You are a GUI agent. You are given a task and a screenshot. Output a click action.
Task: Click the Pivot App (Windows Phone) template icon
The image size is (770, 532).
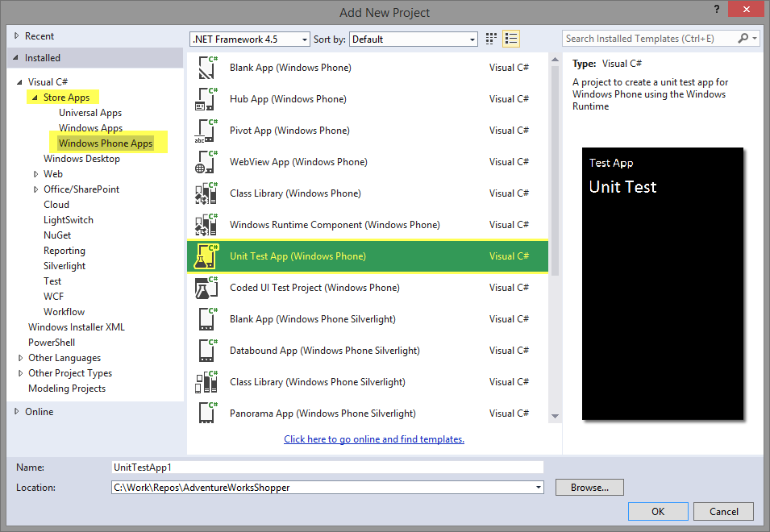[206, 131]
